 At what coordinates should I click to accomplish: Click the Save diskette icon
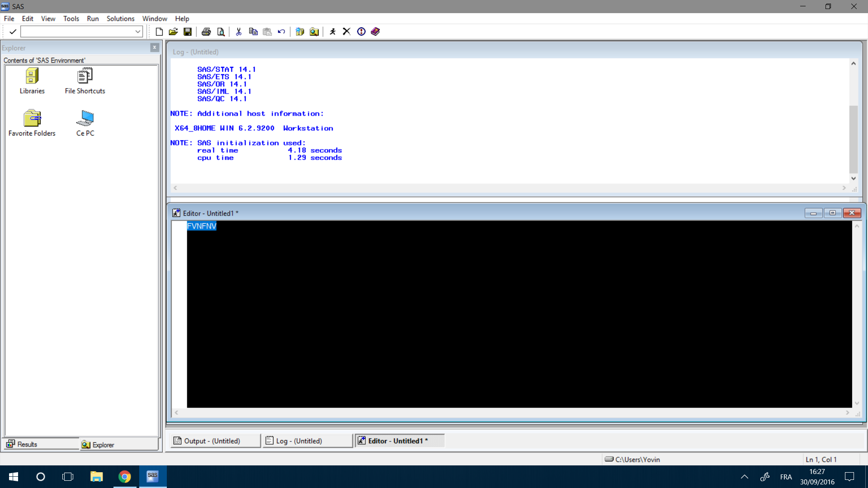click(188, 32)
